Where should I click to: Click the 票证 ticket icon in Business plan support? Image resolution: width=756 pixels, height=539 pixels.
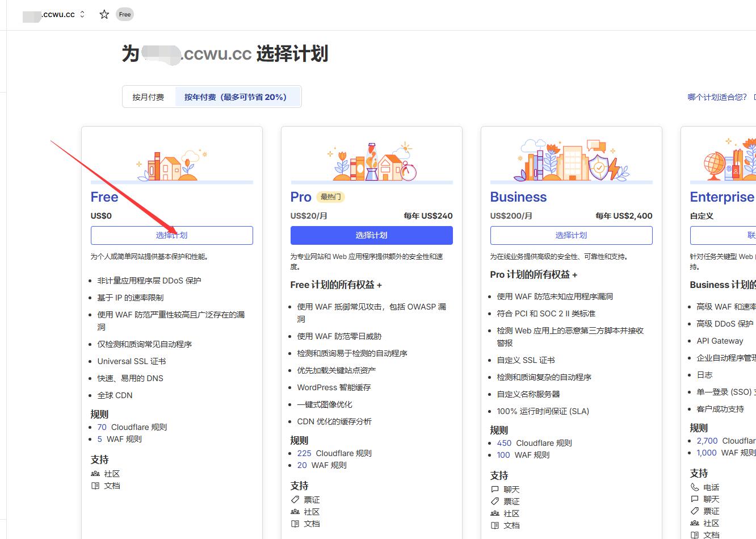[x=495, y=502]
